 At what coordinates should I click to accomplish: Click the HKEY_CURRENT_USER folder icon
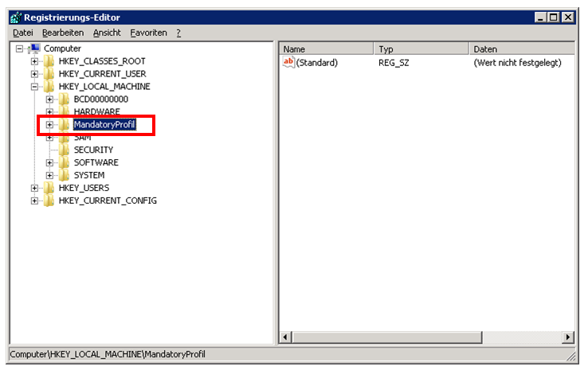coord(49,74)
